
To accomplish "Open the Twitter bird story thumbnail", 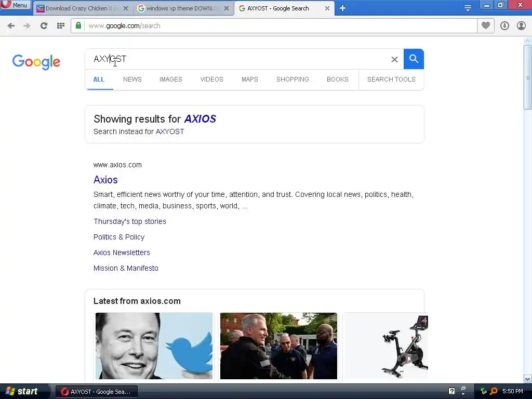I will tap(154, 345).
